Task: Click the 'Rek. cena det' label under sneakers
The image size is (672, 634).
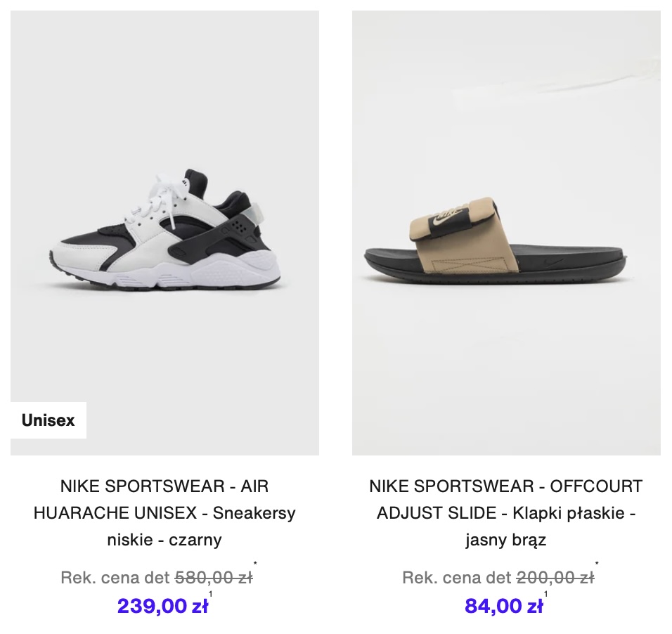Action: pos(115,578)
